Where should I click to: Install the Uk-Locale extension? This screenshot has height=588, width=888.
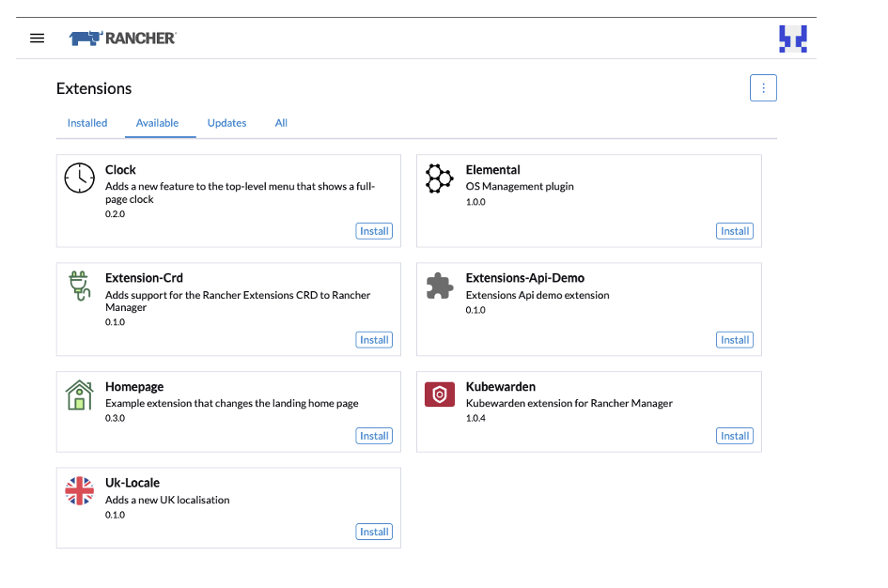pos(374,532)
